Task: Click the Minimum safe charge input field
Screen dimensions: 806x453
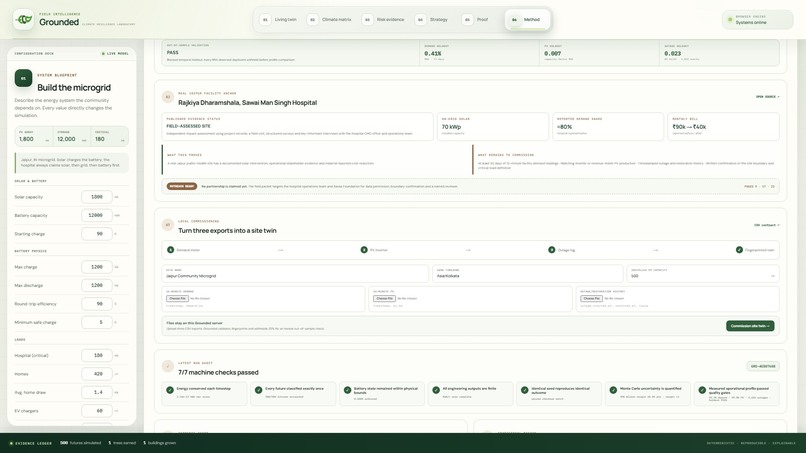Action: click(97, 322)
